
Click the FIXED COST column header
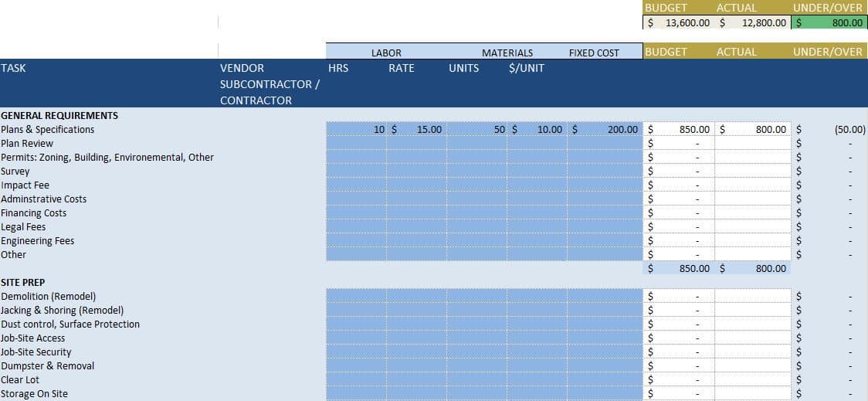pos(594,53)
